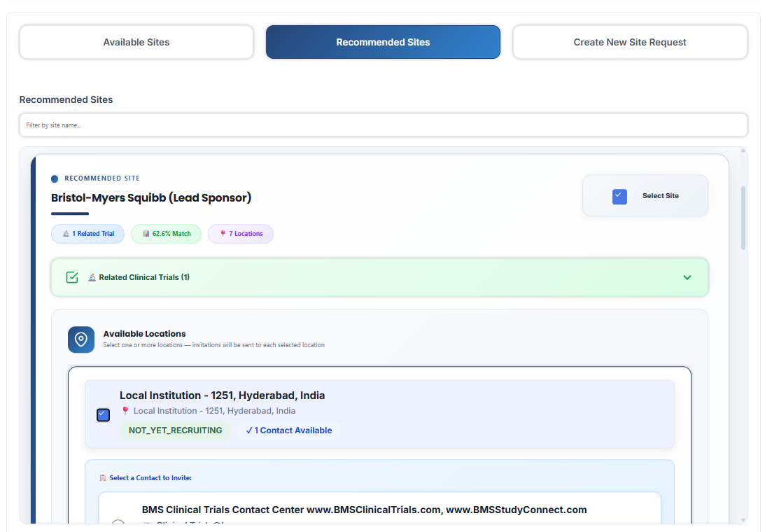
Task: Switch to the Available Sites tab
Action: pos(136,42)
